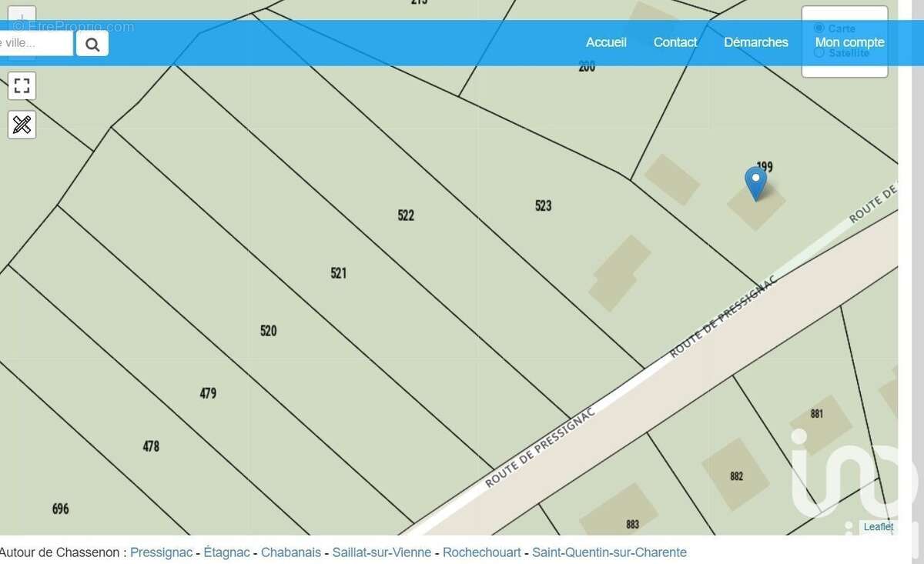Screen dimensions: 924x564
Task: Toggle fullscreen map view
Action: [22, 85]
